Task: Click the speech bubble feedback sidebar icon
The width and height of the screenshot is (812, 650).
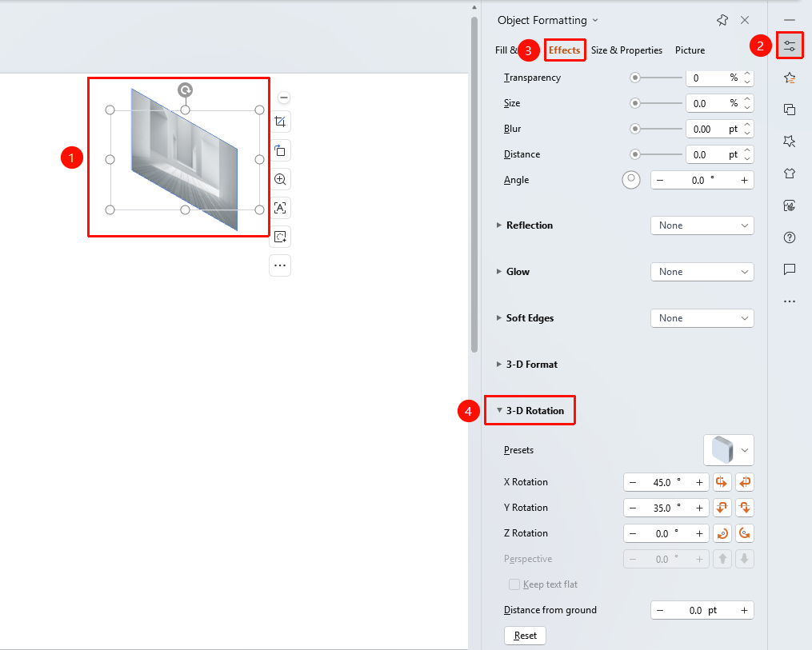Action: pyautogui.click(x=790, y=269)
